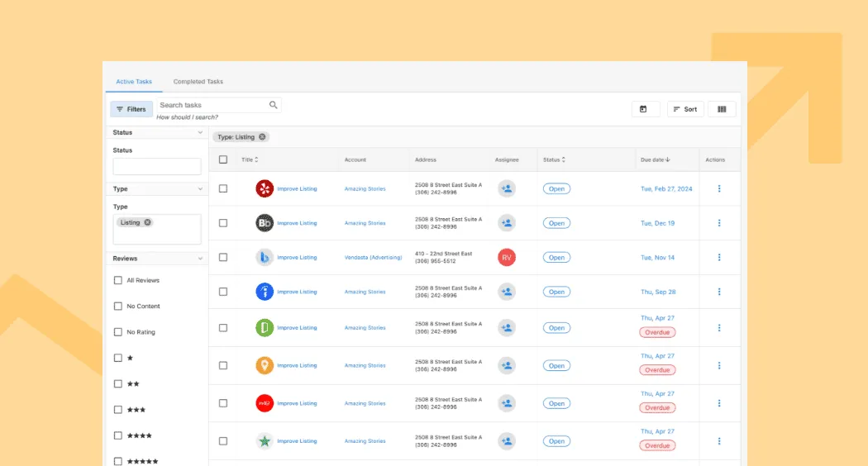Screen dimensions: 868x466
Task: Click assignee icon for Dec 19 task
Action: pyautogui.click(x=507, y=223)
